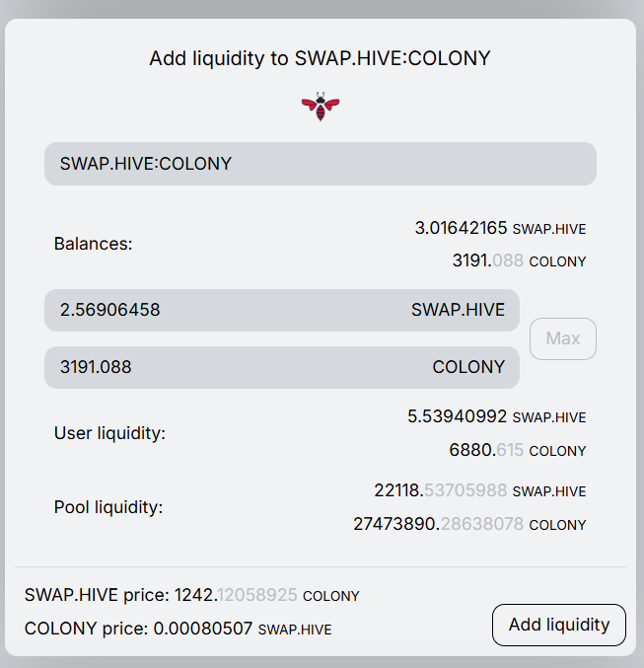Click the dialog title Add liquidity to SWAP.HIVE:COLONY
This screenshot has width=644, height=668.
(x=320, y=58)
